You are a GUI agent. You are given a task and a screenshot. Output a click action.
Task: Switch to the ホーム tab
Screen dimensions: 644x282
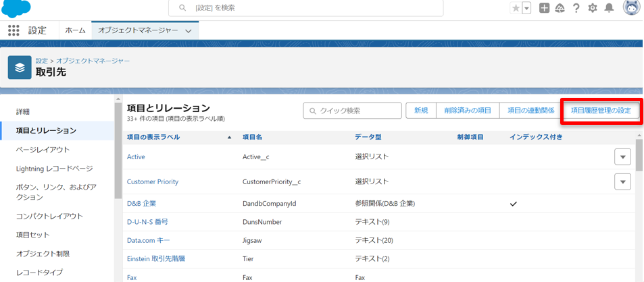click(x=76, y=31)
